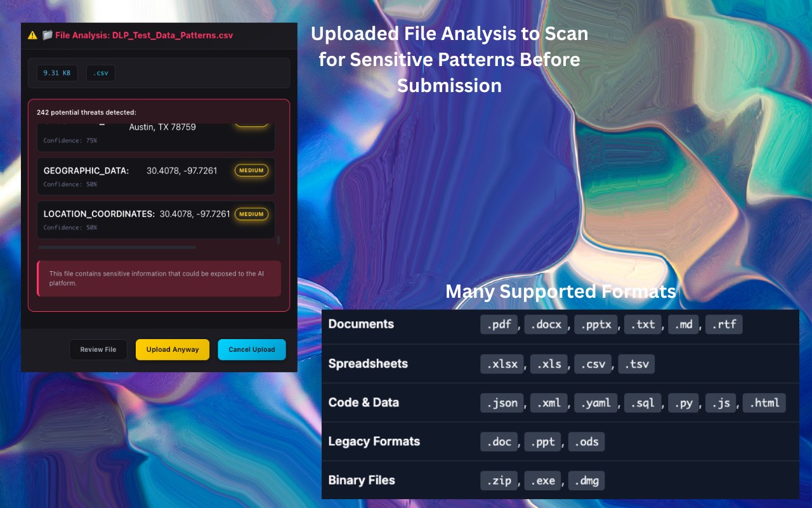
Task: Click the horizontal scrollbar under threats list
Action: point(117,248)
